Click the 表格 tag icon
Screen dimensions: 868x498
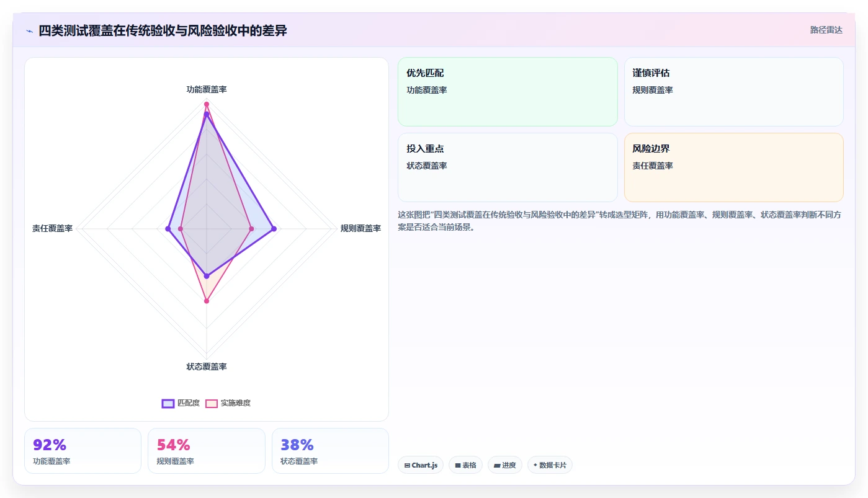[x=458, y=465]
